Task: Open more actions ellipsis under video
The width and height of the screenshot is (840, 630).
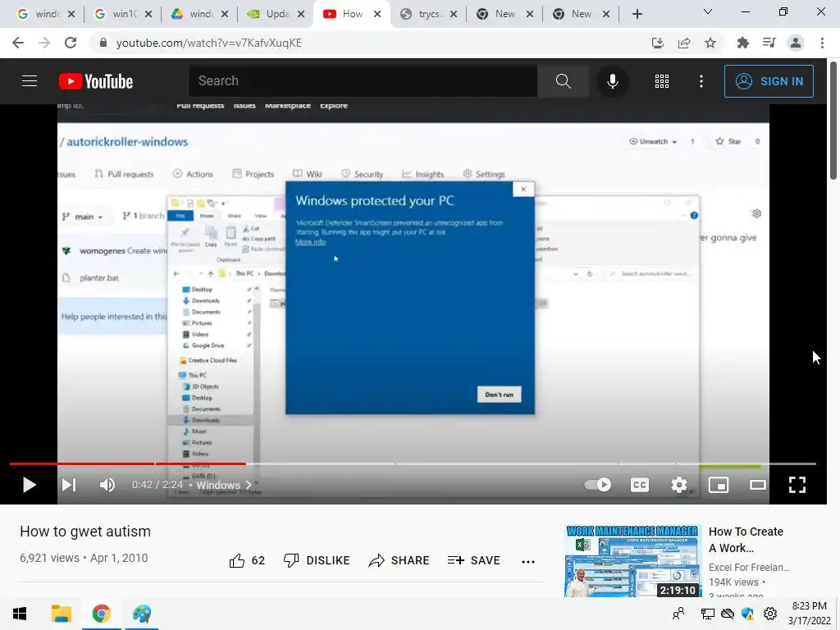Action: coord(528,561)
